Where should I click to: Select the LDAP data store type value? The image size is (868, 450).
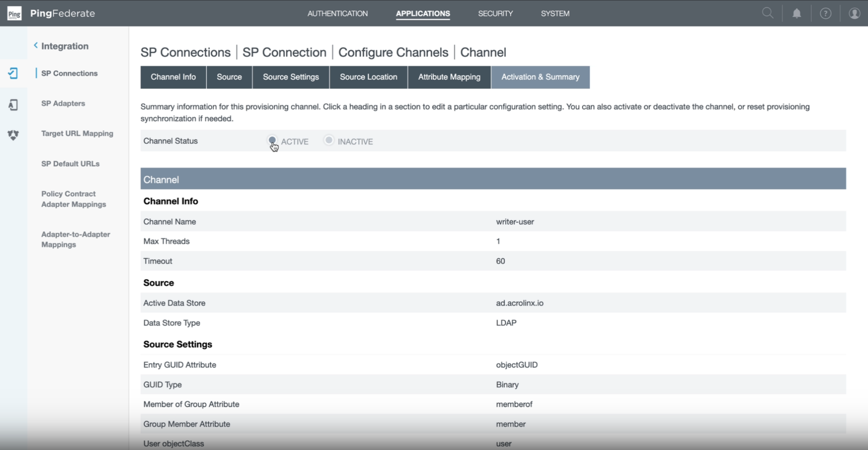click(x=506, y=323)
